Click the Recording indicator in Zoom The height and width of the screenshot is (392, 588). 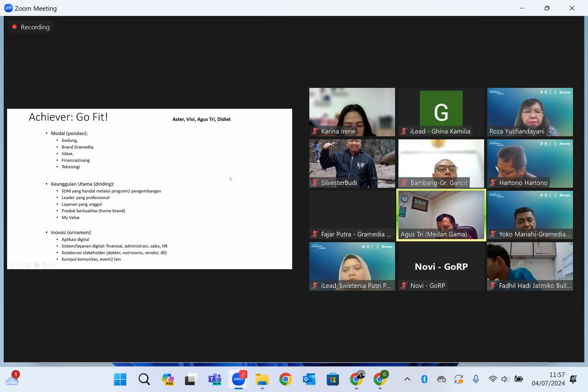coord(31,27)
